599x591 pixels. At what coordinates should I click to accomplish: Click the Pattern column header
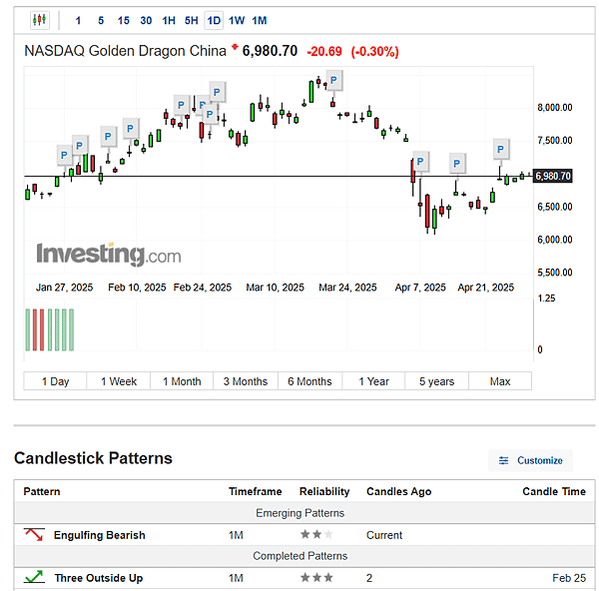click(42, 491)
